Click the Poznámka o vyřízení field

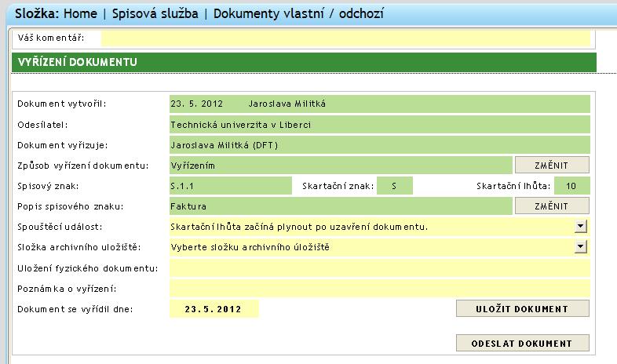[x=380, y=289]
